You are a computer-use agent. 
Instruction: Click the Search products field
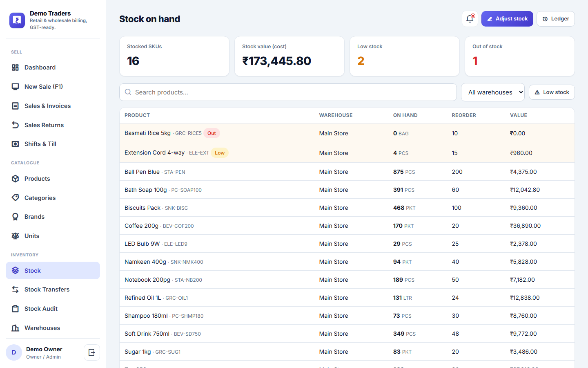pos(288,92)
